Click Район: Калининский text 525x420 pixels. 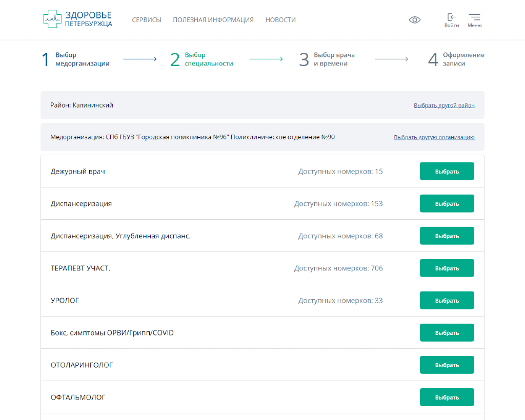[82, 106]
